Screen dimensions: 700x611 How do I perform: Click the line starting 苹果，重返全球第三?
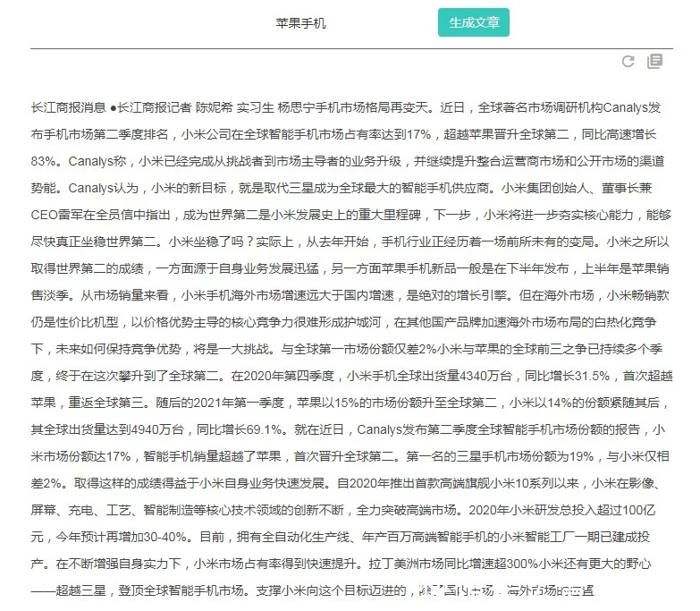pos(350,403)
